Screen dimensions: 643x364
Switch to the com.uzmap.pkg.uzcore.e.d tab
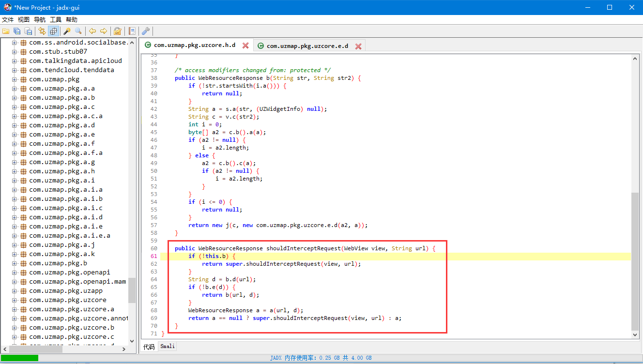pos(307,46)
